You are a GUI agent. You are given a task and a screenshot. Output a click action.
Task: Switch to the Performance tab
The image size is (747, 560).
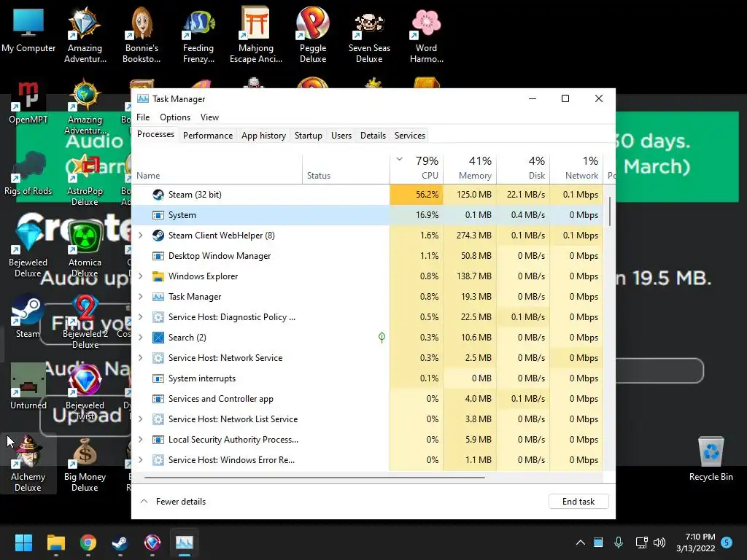pyautogui.click(x=208, y=135)
